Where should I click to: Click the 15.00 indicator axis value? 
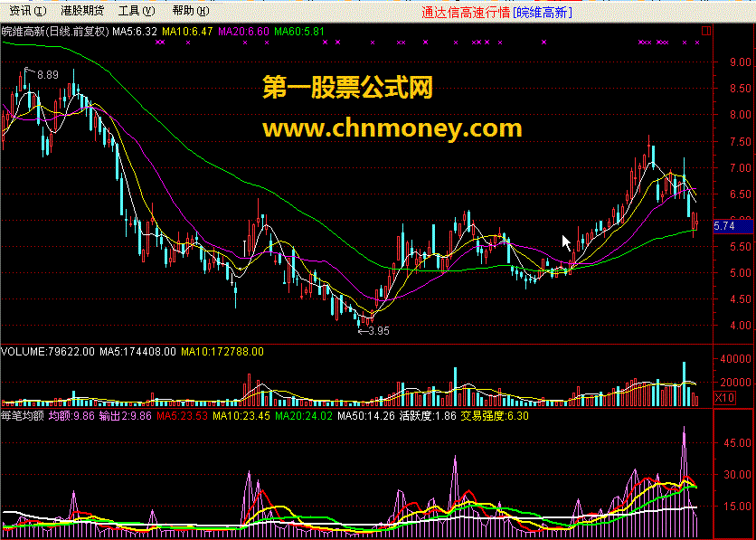pos(738,507)
